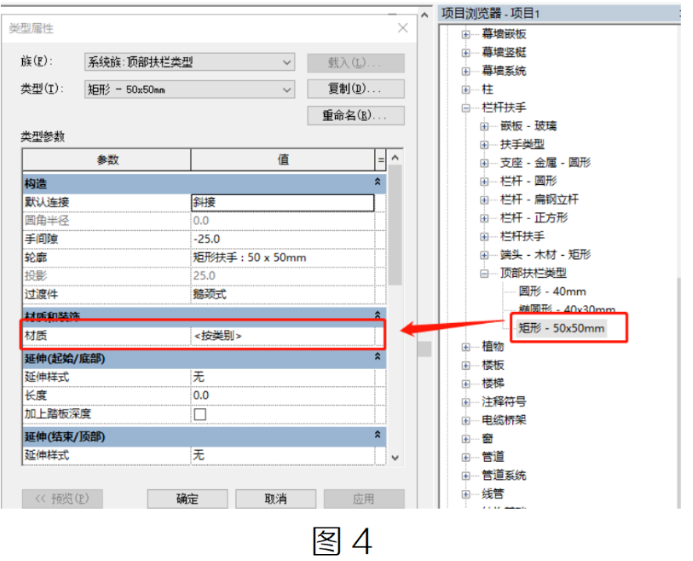Expand the nested 栏杆扶手 child node
Image resolution: width=693 pixels, height=561 pixels.
pyautogui.click(x=484, y=237)
